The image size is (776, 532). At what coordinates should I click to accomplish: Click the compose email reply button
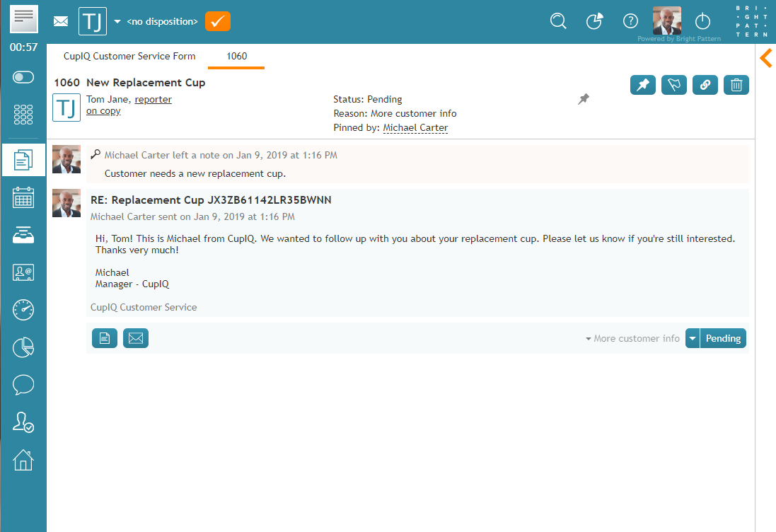[136, 338]
